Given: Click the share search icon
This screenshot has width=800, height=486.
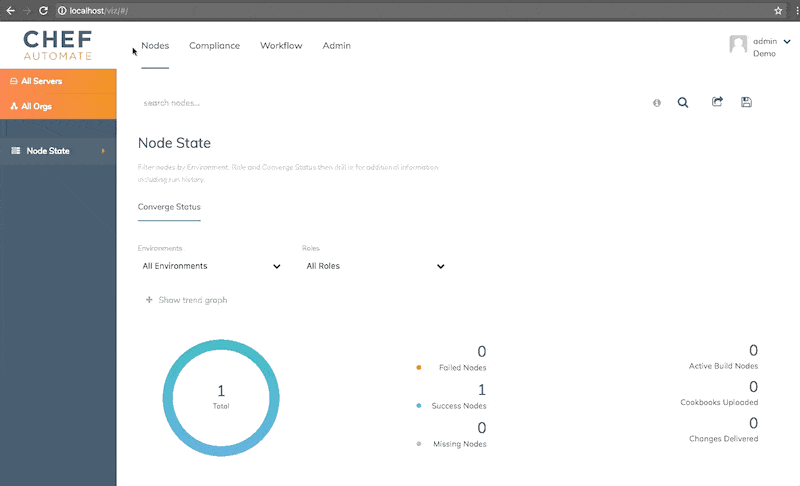Looking at the screenshot, I should [x=717, y=102].
